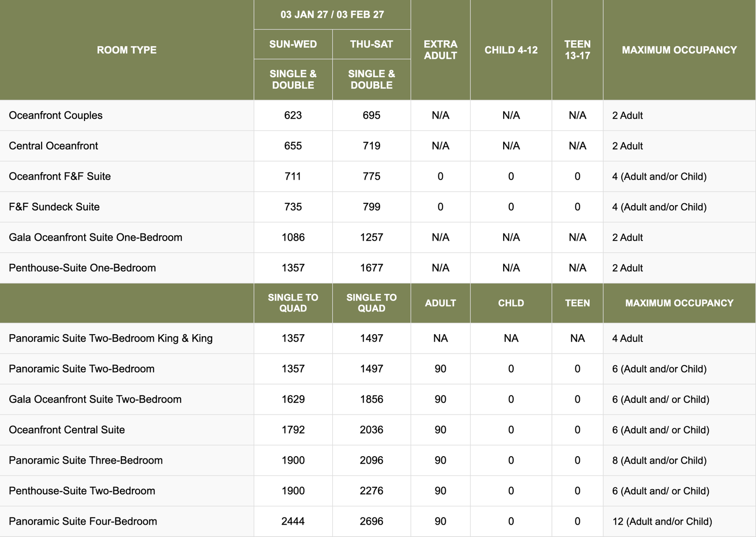Click the Oceanfront Central Suite rate 2036
The image size is (756, 537).
[371, 430]
